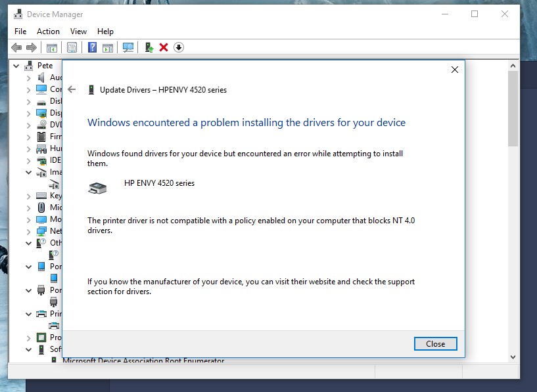Select the Disk drives icon in tree
Image resolution: width=537 pixels, height=392 pixels.
tap(41, 102)
